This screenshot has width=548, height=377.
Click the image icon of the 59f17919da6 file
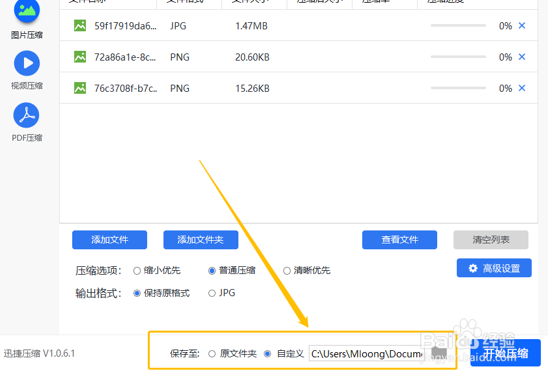coord(80,26)
